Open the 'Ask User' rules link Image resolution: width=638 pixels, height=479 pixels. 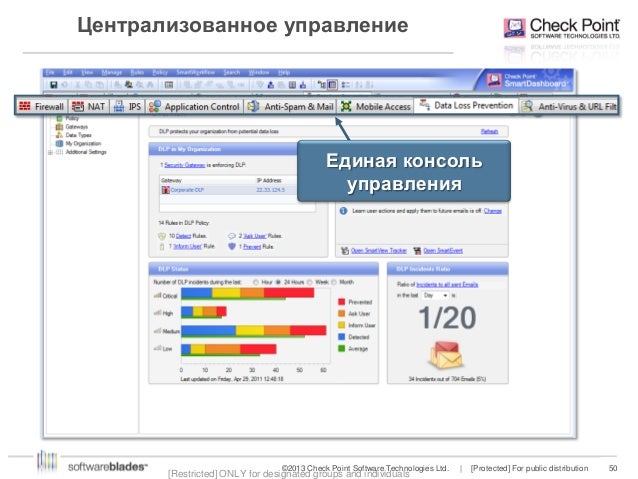click(255, 236)
